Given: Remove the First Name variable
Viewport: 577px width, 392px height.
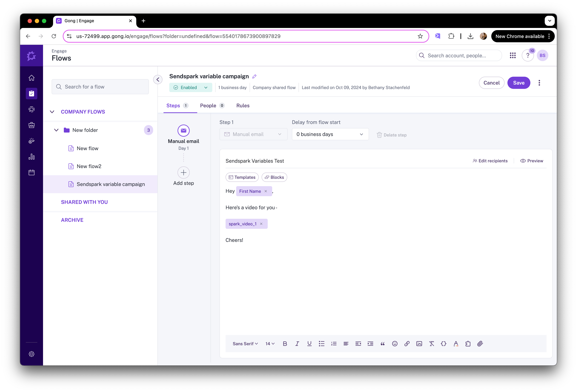Looking at the screenshot, I should [x=266, y=191].
